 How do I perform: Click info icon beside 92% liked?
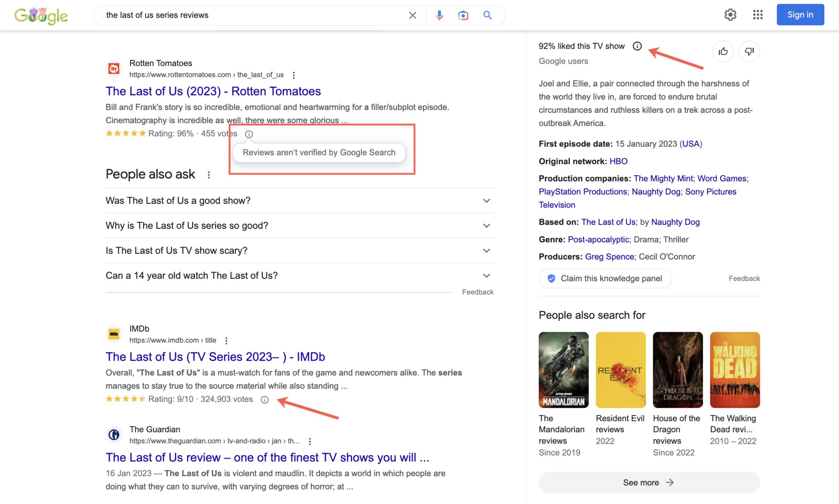point(637,46)
